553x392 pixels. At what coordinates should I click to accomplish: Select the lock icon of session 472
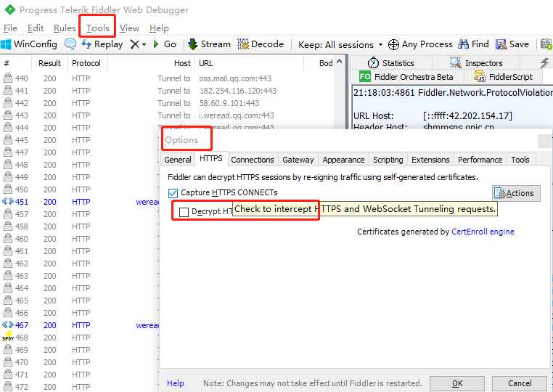[8, 386]
